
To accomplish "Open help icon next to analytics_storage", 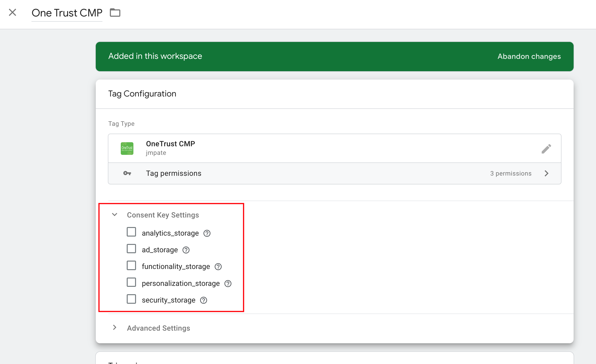I will point(207,233).
